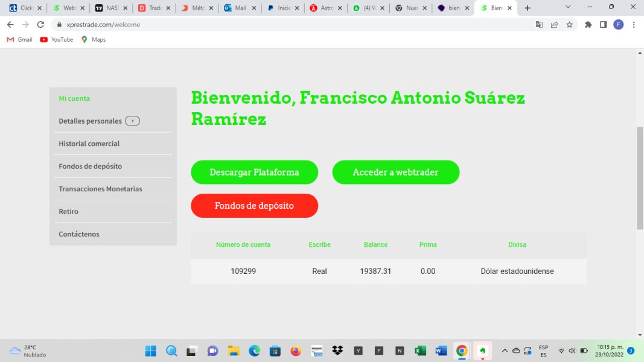
Task: Bookmark this page with the star icon
Action: 569,25
